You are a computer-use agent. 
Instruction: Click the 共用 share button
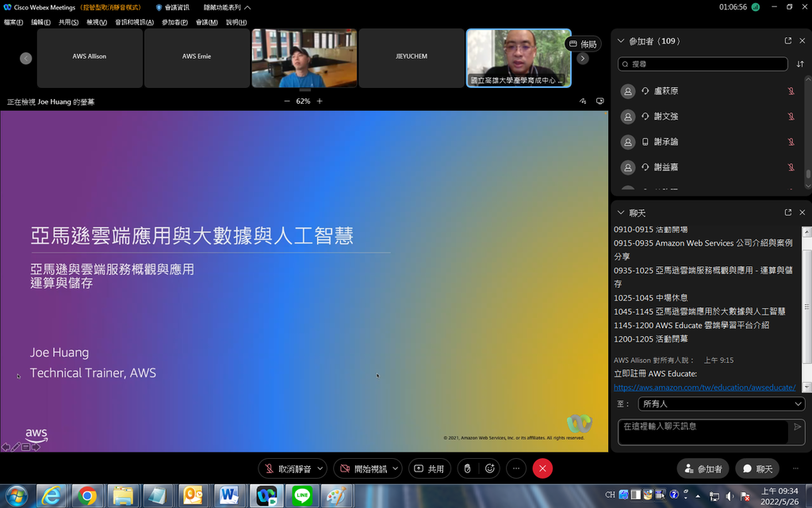coord(429,468)
